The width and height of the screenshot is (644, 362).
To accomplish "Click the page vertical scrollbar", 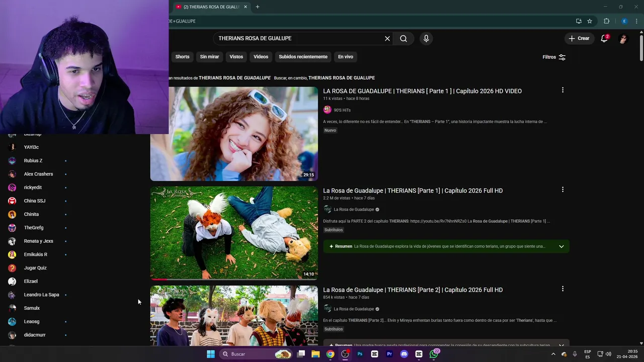I will pyautogui.click(x=641, y=48).
